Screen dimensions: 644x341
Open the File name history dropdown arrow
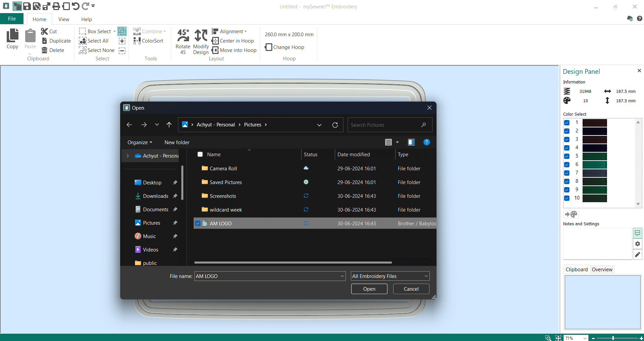[x=342, y=276]
